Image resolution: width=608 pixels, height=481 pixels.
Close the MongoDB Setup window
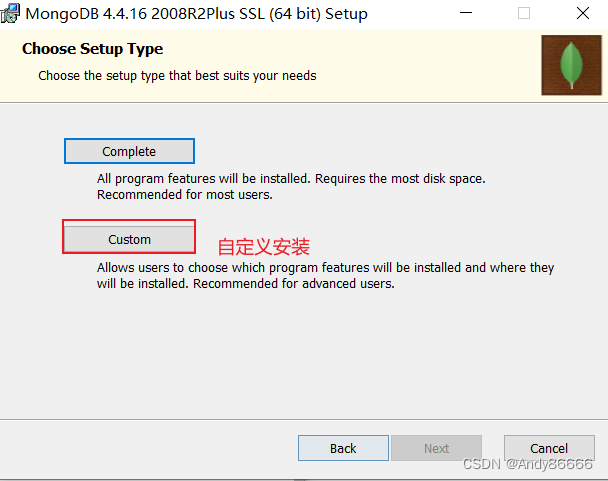point(583,13)
